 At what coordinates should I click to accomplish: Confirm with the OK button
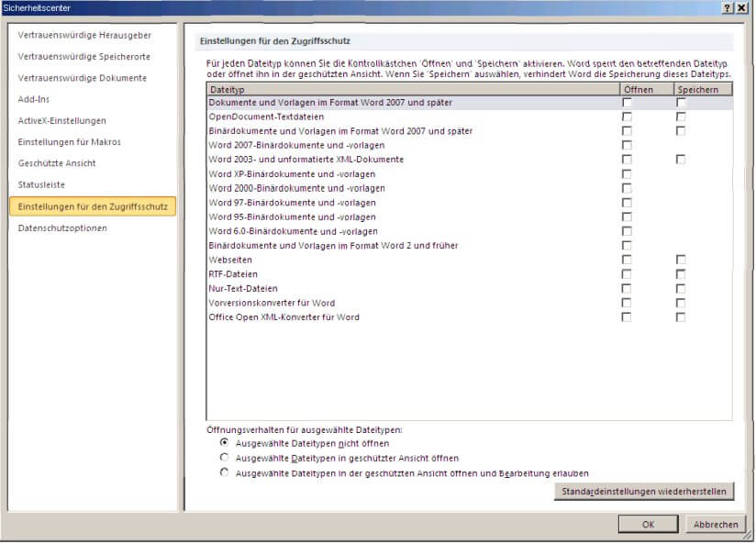coord(648,525)
